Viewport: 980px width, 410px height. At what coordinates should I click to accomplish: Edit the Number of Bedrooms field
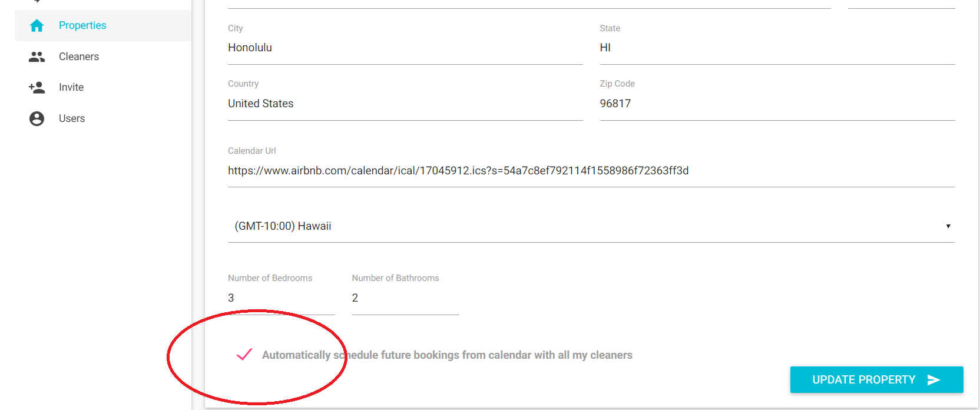pos(282,298)
